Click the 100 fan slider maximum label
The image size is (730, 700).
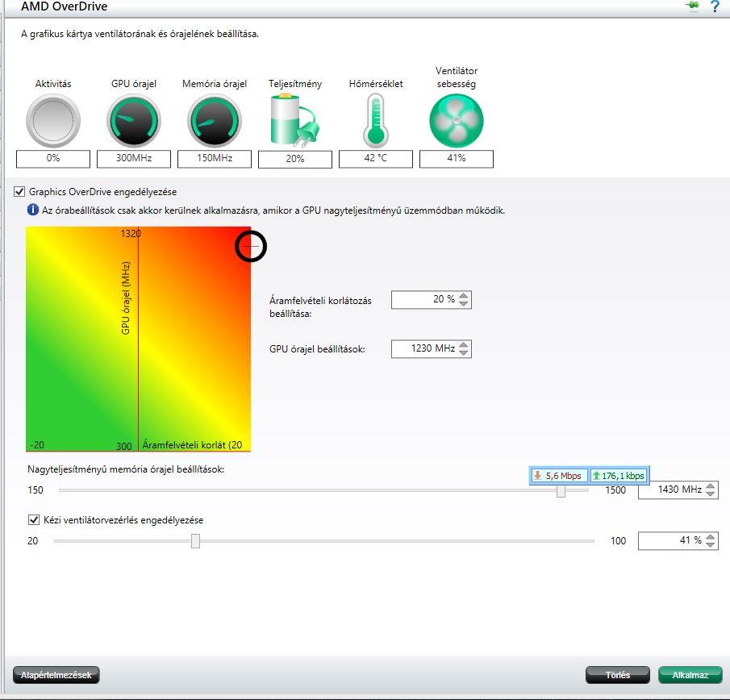618,541
